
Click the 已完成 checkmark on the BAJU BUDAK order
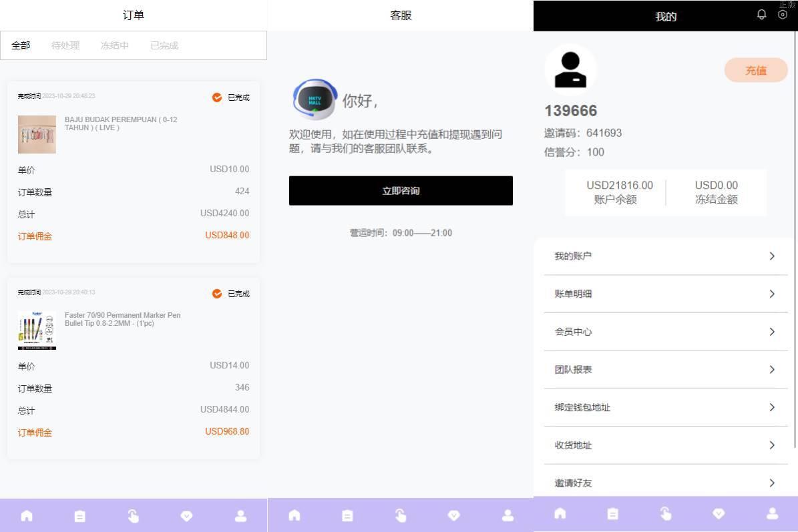(217, 97)
